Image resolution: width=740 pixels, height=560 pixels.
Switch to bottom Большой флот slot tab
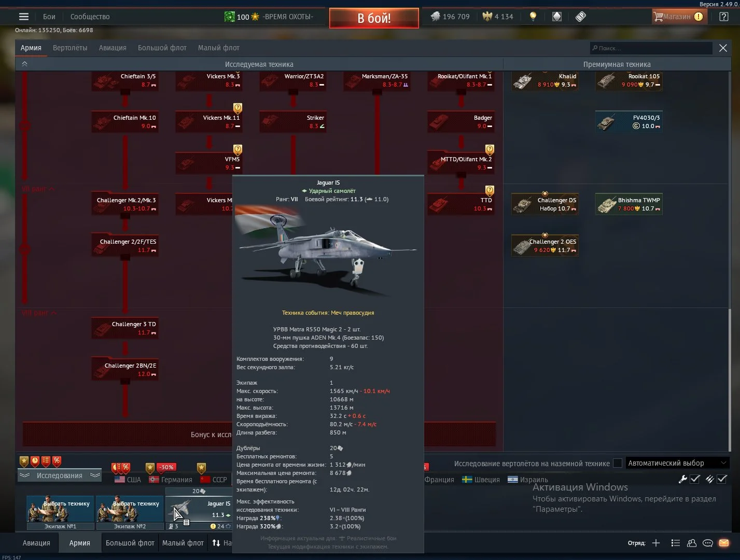pos(130,543)
